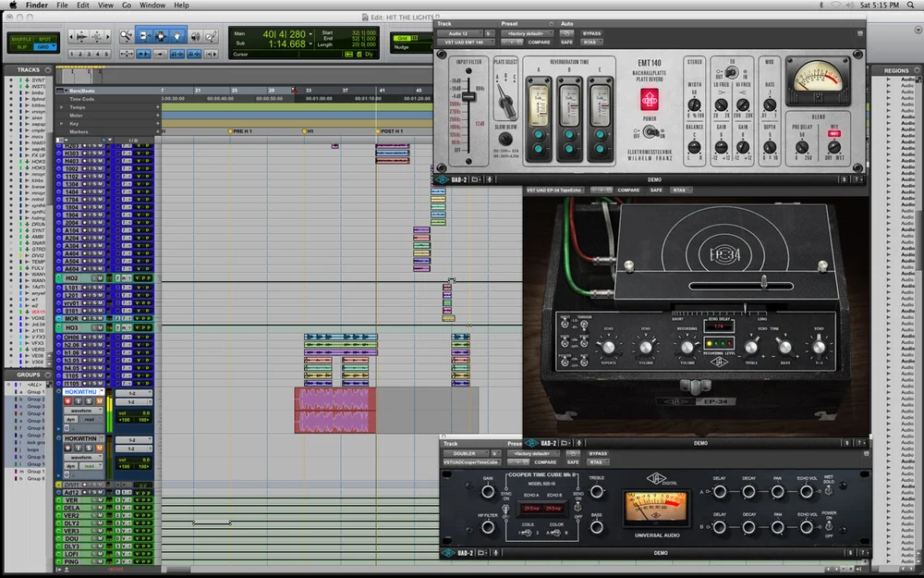924x578 pixels.
Task: Move the EMT 140 input filter slider
Action: coord(468,96)
